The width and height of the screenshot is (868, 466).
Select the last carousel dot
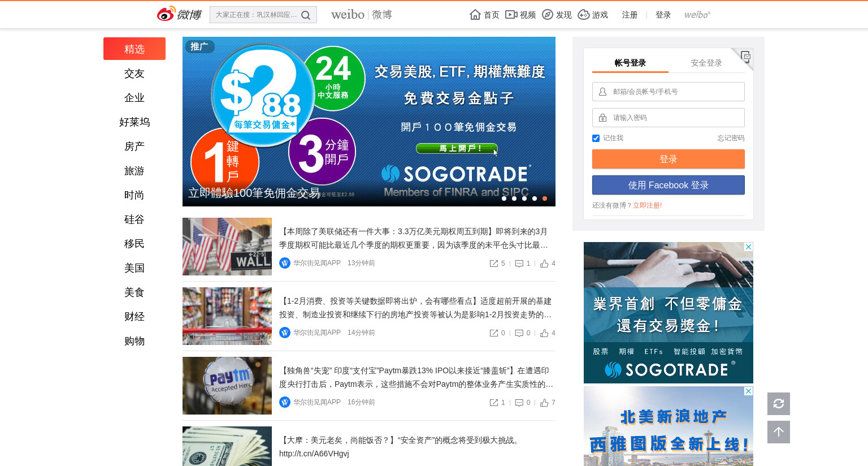544,199
